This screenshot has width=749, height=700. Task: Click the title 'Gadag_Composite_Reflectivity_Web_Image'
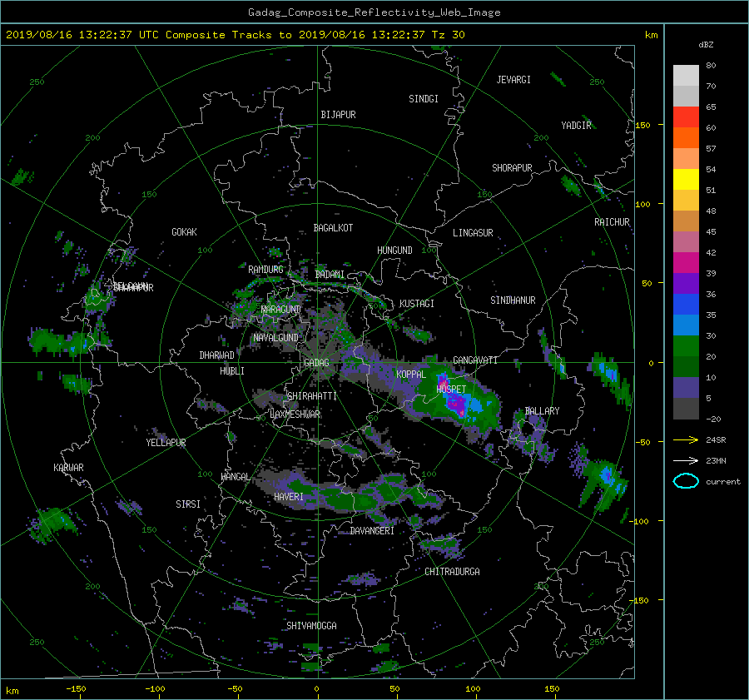[x=374, y=12]
